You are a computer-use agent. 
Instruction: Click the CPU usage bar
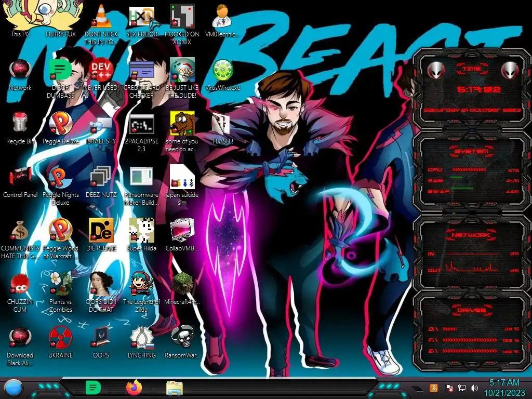(x=469, y=170)
